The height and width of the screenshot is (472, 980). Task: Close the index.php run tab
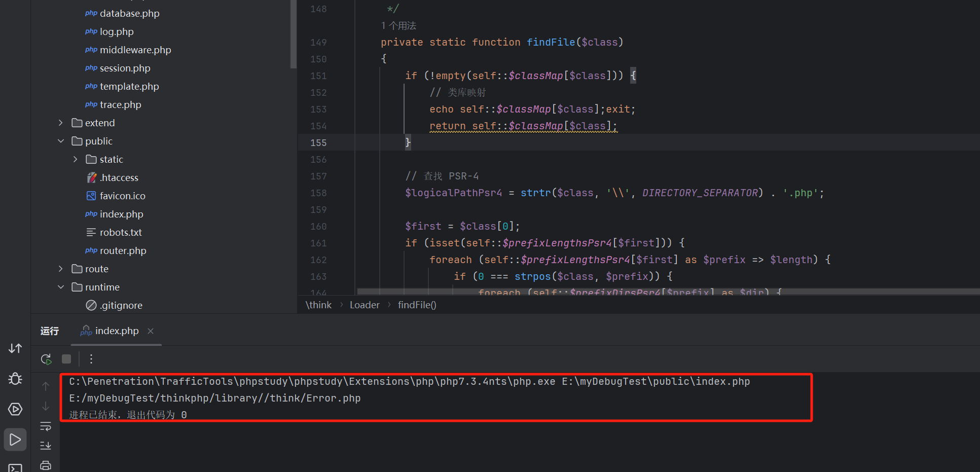click(x=151, y=331)
